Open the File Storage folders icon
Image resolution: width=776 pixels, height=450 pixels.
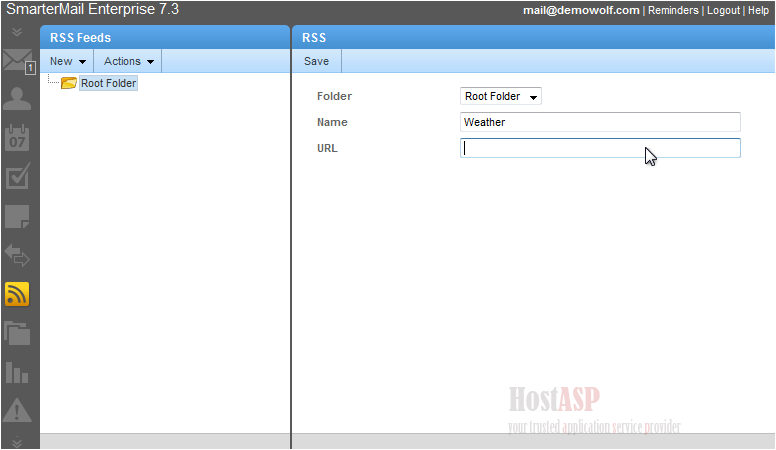(x=17, y=333)
